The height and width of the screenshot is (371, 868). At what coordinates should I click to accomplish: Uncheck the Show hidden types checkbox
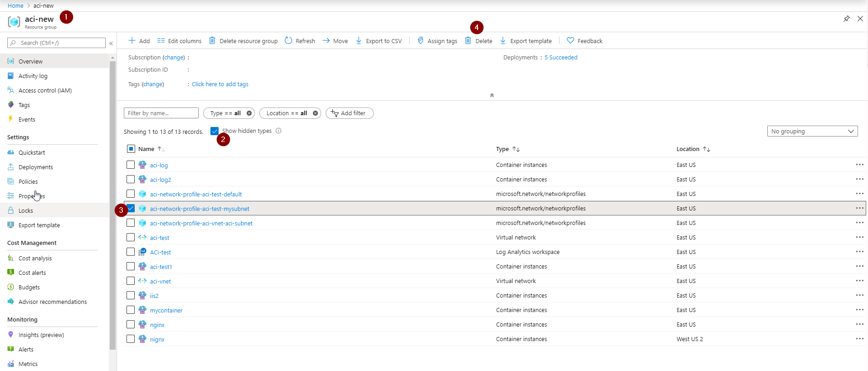pos(215,131)
